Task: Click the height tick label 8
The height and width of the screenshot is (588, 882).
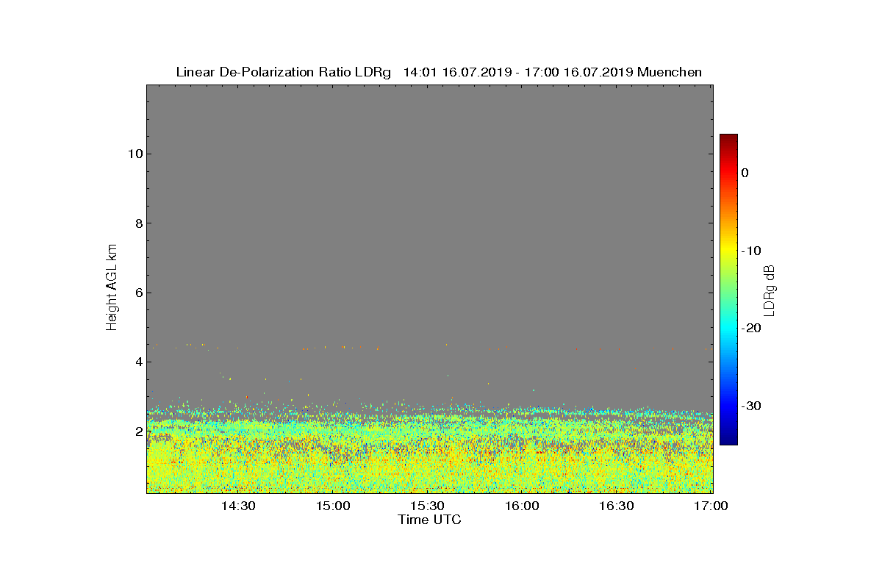Action: point(138,223)
